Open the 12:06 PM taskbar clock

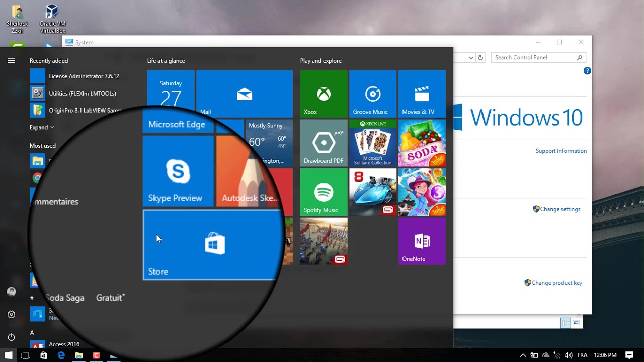click(605, 355)
